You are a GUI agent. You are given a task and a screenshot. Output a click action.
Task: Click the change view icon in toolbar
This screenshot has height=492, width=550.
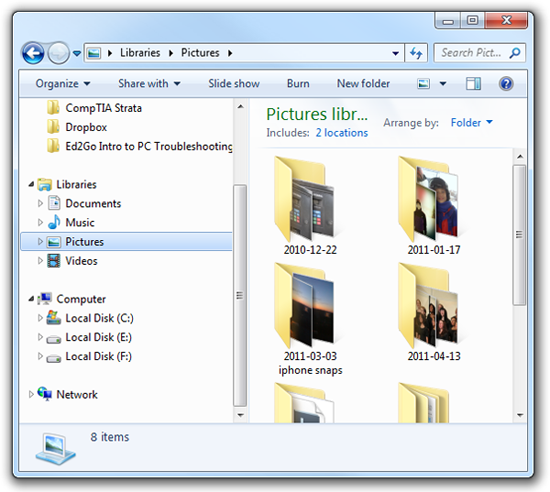pyautogui.click(x=423, y=84)
